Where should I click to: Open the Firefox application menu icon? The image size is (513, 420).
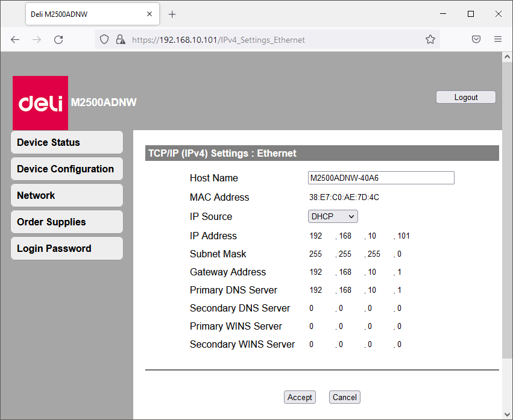pyautogui.click(x=498, y=40)
